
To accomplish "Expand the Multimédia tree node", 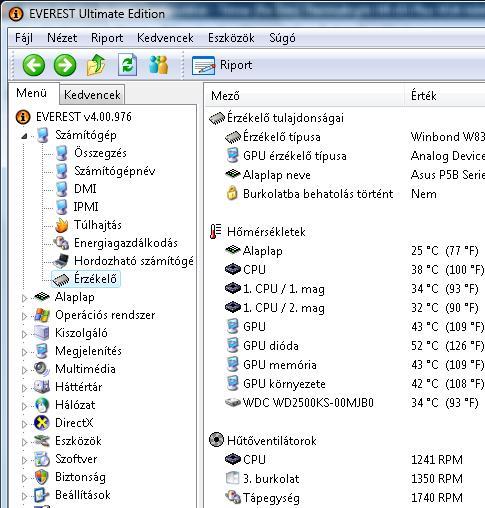I will pyautogui.click(x=24, y=370).
